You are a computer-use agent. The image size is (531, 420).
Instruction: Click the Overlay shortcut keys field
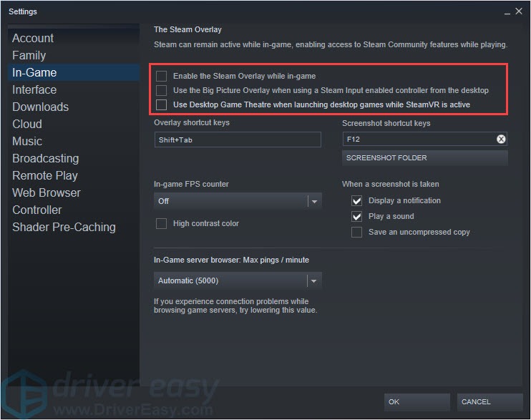(238, 140)
